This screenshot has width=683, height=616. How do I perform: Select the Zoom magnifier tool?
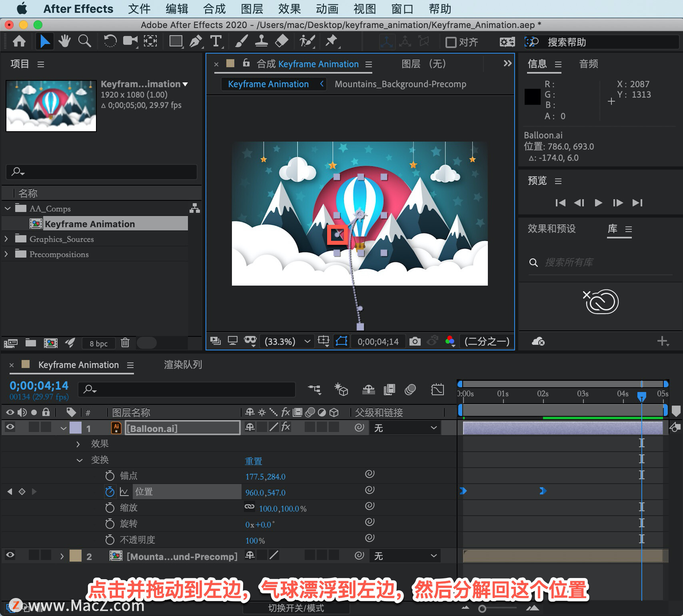click(x=84, y=41)
